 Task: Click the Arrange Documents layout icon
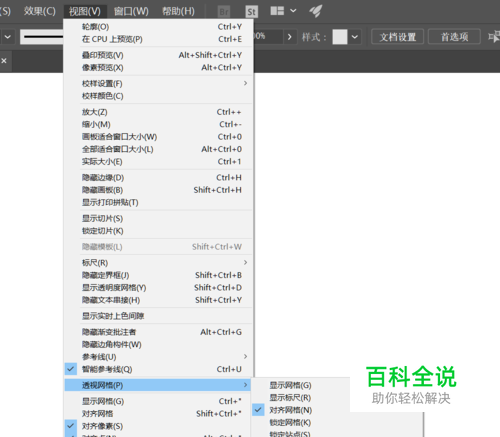(x=277, y=11)
